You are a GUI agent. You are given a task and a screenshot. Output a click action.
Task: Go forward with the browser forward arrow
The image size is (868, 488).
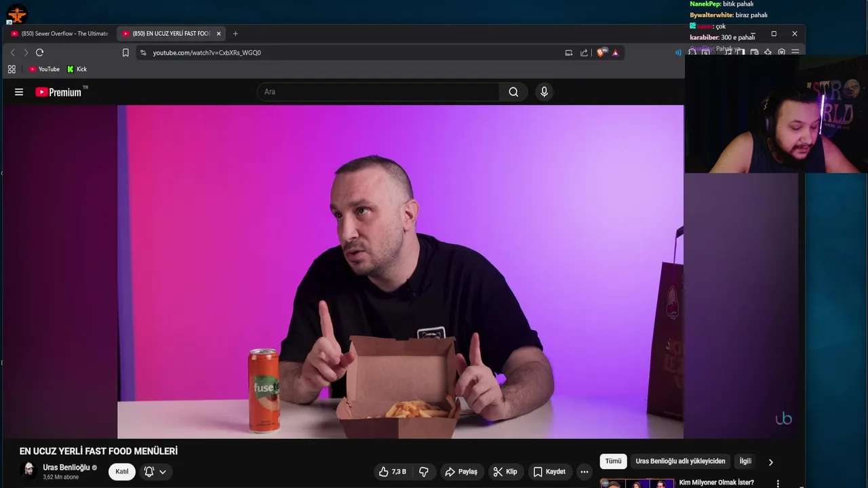coord(26,53)
